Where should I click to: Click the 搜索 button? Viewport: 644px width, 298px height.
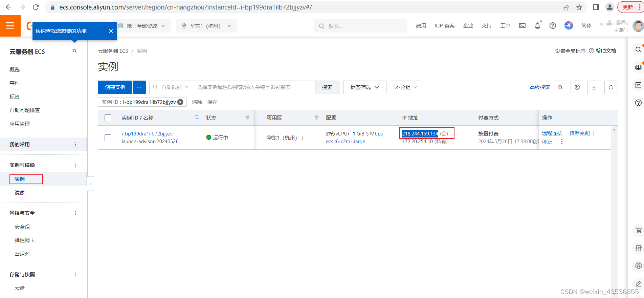click(x=327, y=87)
